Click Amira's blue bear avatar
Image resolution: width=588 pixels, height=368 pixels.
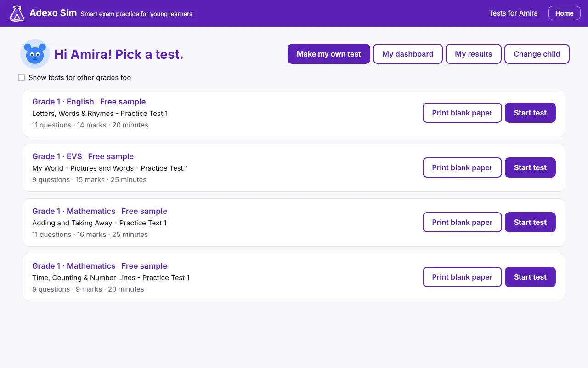[x=35, y=54]
